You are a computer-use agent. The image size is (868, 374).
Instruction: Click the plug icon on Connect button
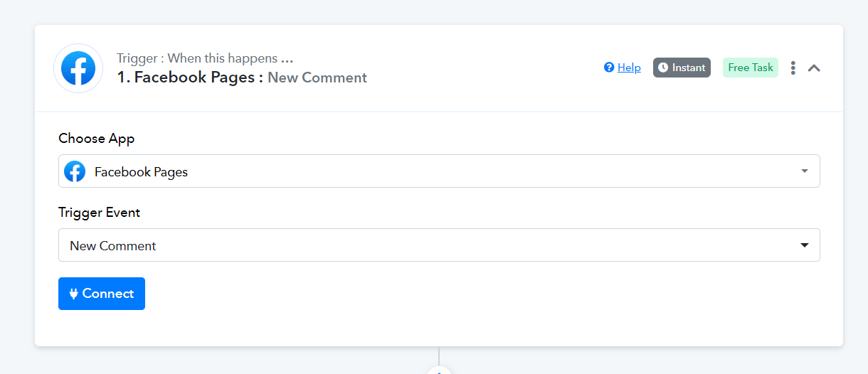(x=73, y=294)
